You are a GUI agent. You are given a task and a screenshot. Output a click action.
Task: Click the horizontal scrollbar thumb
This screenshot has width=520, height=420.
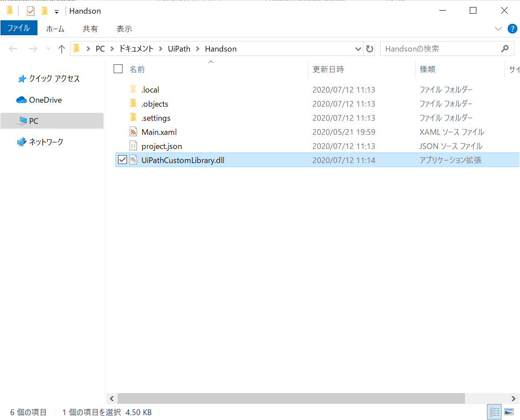[x=291, y=398]
